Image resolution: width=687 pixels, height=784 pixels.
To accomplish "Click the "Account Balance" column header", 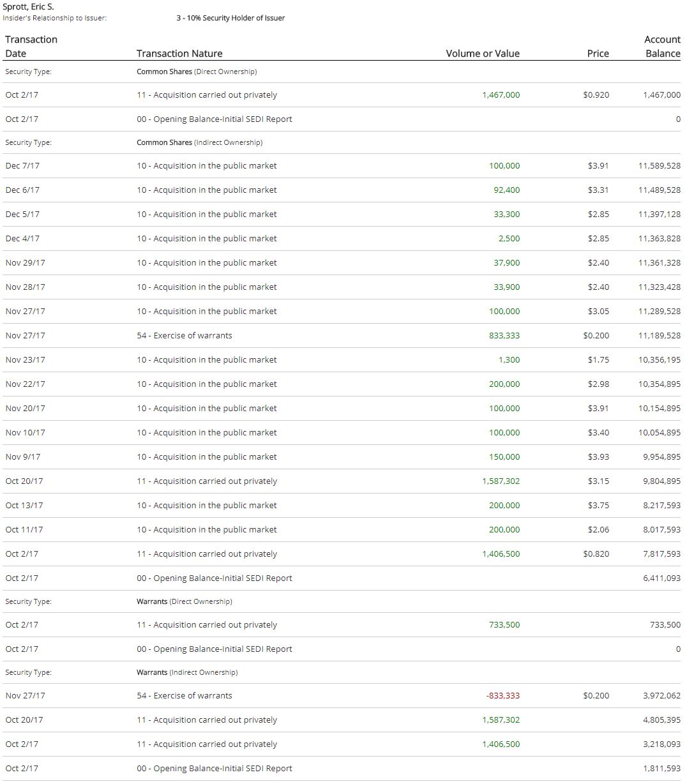I will point(663,47).
